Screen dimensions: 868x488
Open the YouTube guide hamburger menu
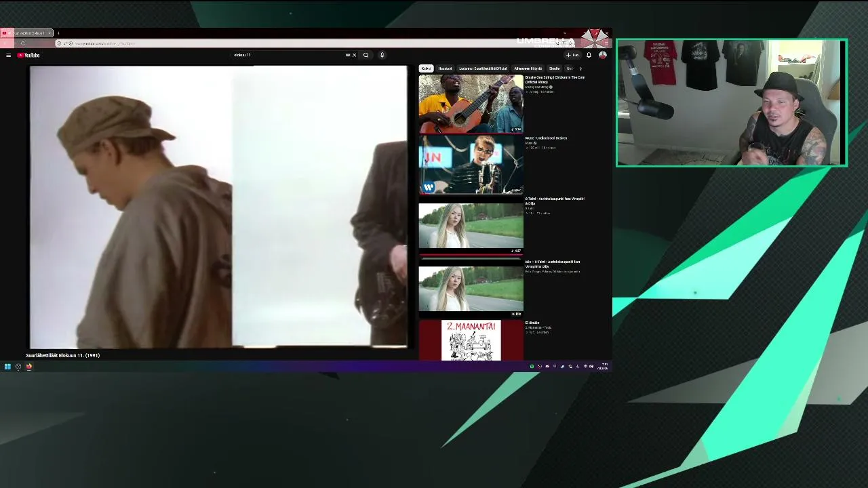pyautogui.click(x=8, y=55)
